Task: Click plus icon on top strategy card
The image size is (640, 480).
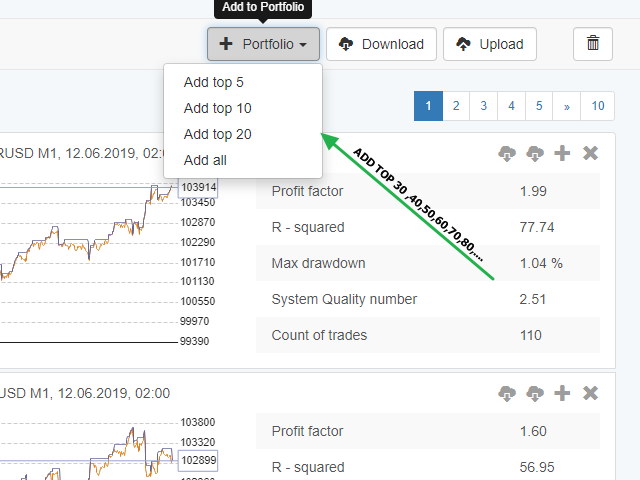Action: pyautogui.click(x=562, y=153)
